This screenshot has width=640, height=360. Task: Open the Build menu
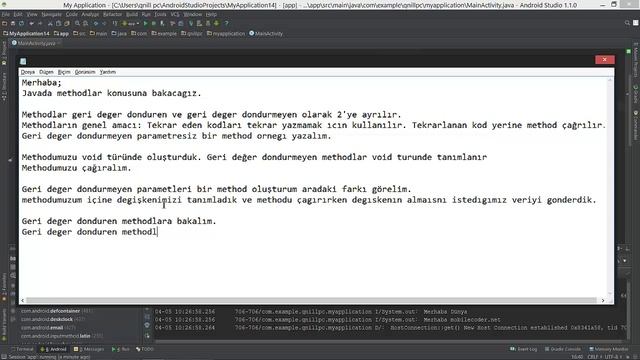point(131,14)
